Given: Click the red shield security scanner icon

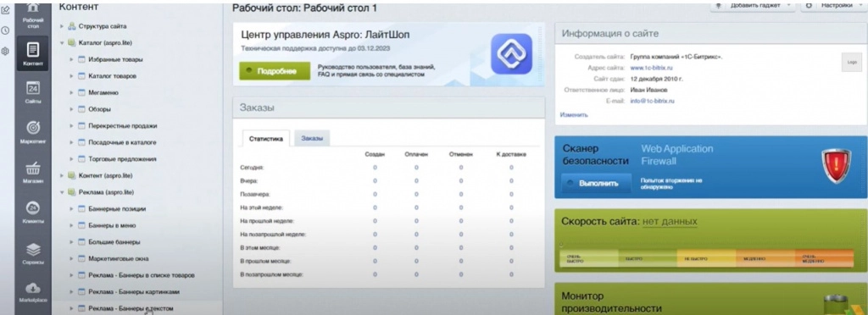Looking at the screenshot, I should click(836, 166).
